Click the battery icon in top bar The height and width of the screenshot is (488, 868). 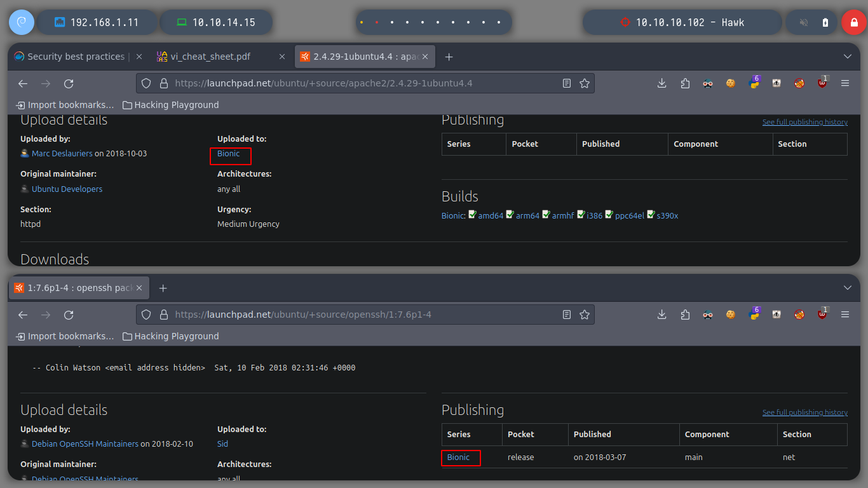[825, 22]
